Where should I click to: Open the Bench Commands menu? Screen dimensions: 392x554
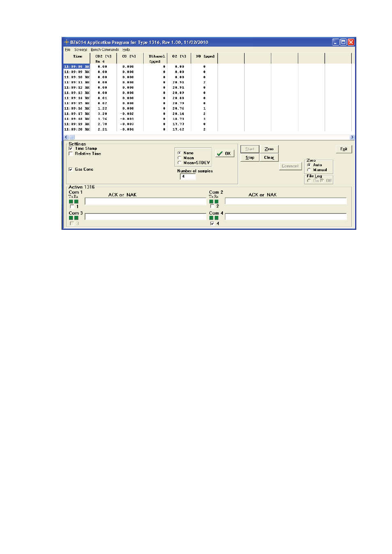[105, 50]
